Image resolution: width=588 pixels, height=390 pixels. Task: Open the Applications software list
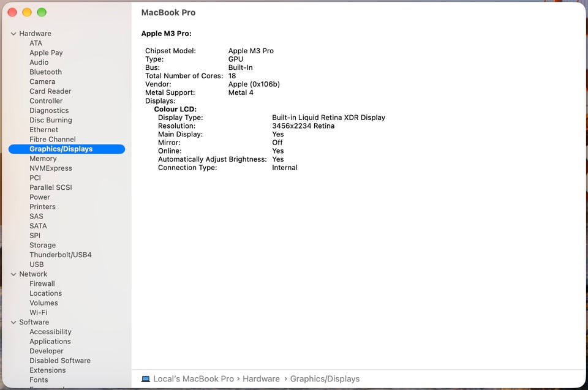pos(50,342)
